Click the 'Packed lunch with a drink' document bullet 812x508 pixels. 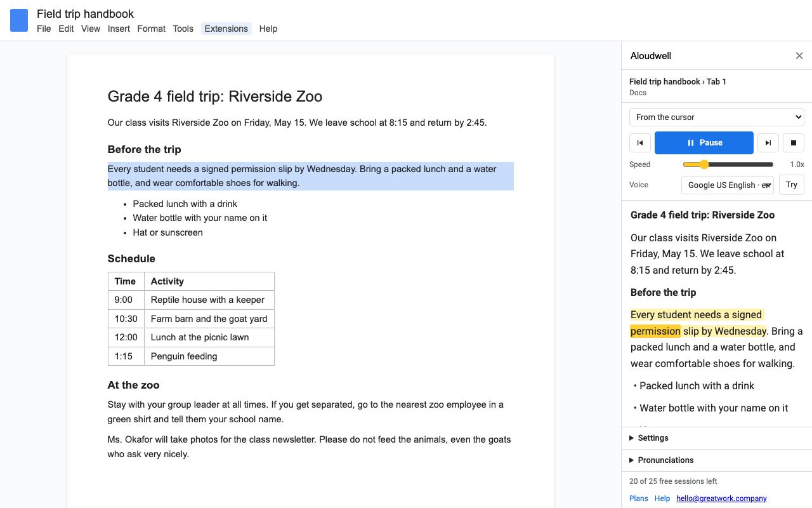(185, 204)
